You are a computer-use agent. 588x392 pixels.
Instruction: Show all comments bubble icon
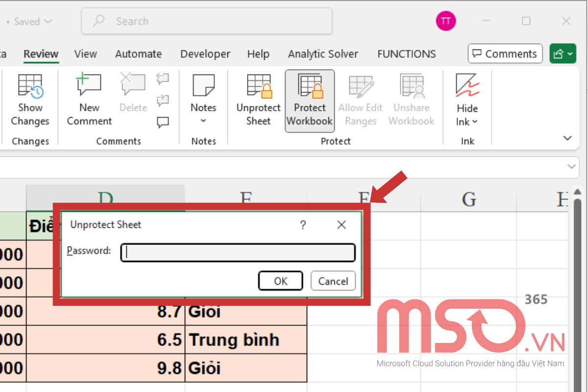click(x=162, y=122)
